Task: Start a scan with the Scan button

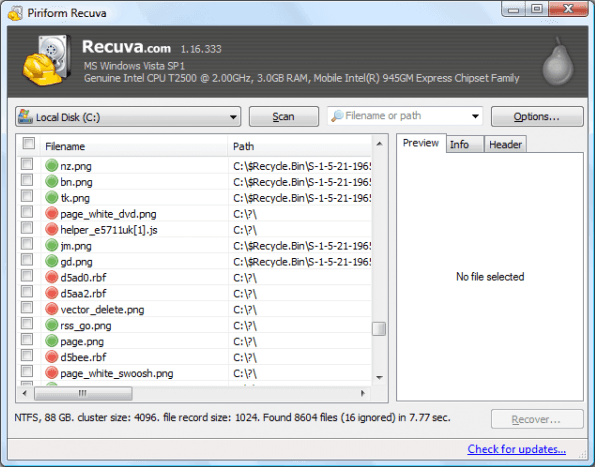Action: tap(283, 116)
